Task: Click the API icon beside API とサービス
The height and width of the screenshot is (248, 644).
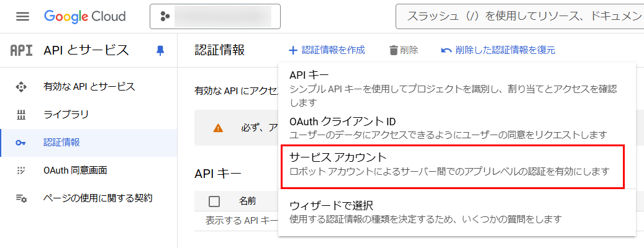Action: 21,50
